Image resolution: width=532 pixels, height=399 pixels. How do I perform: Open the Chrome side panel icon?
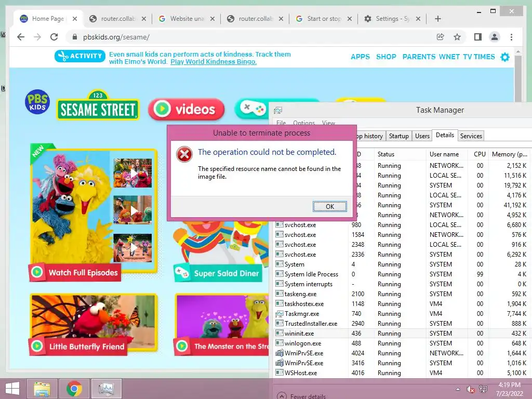478,37
